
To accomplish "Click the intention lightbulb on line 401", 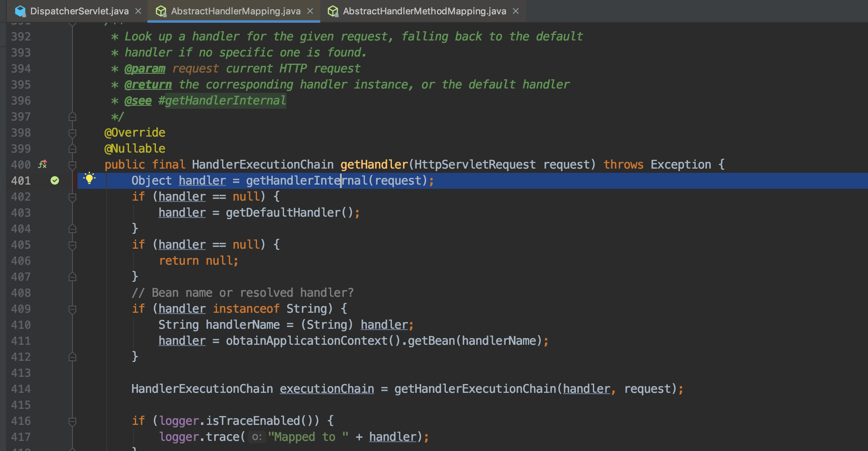I will point(89,178).
